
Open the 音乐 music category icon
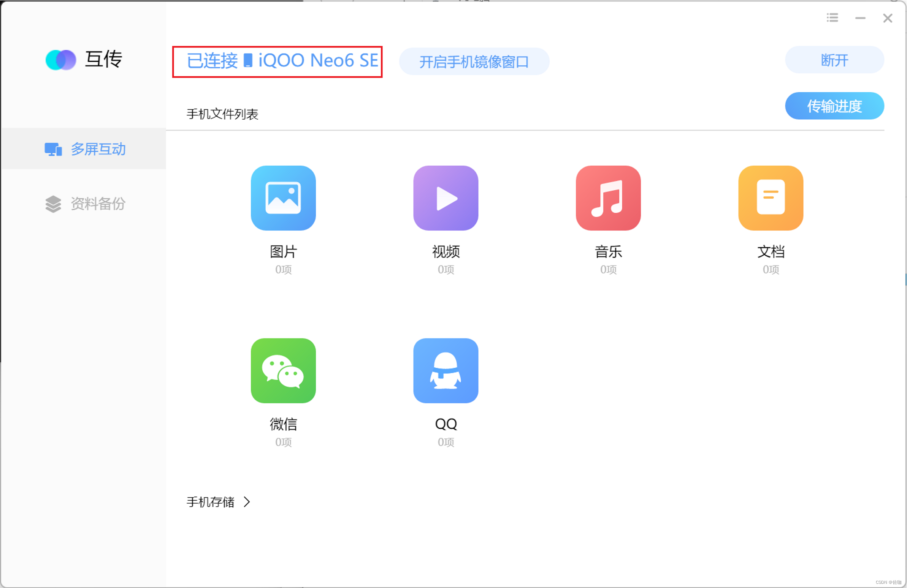click(609, 198)
